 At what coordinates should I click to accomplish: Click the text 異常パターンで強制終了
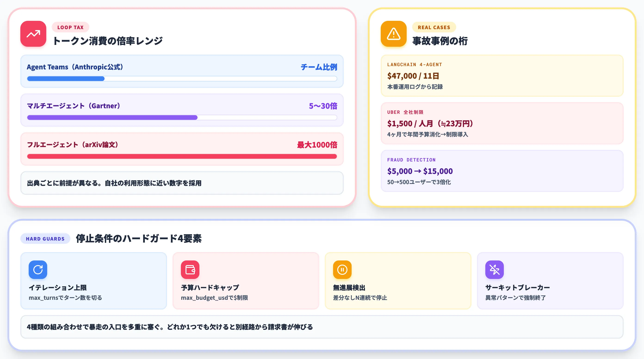point(515,298)
